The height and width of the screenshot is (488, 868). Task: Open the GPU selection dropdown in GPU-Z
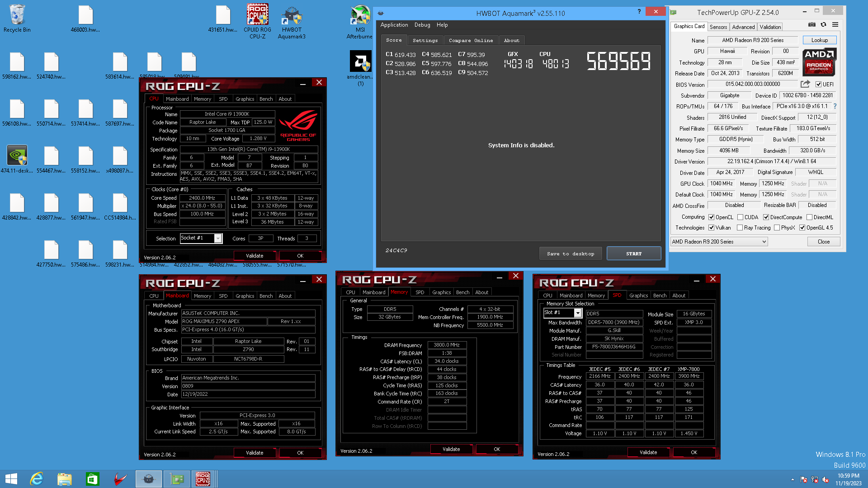point(719,242)
